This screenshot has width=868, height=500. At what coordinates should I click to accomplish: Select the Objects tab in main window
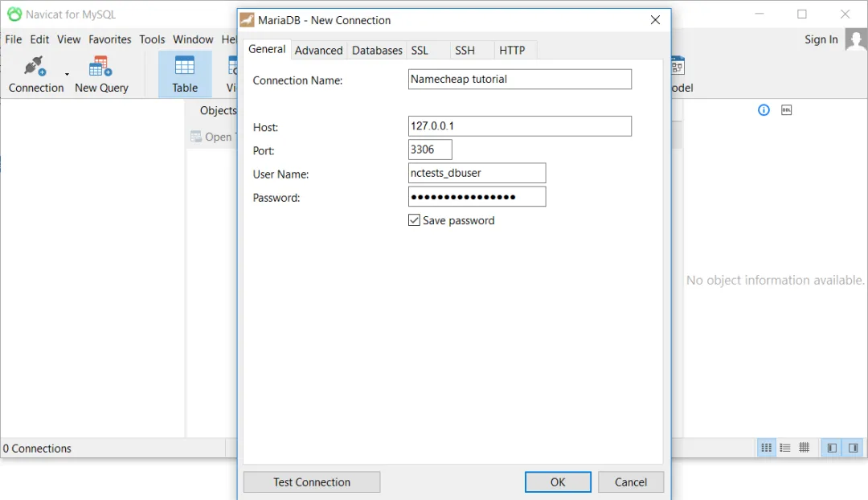[218, 110]
